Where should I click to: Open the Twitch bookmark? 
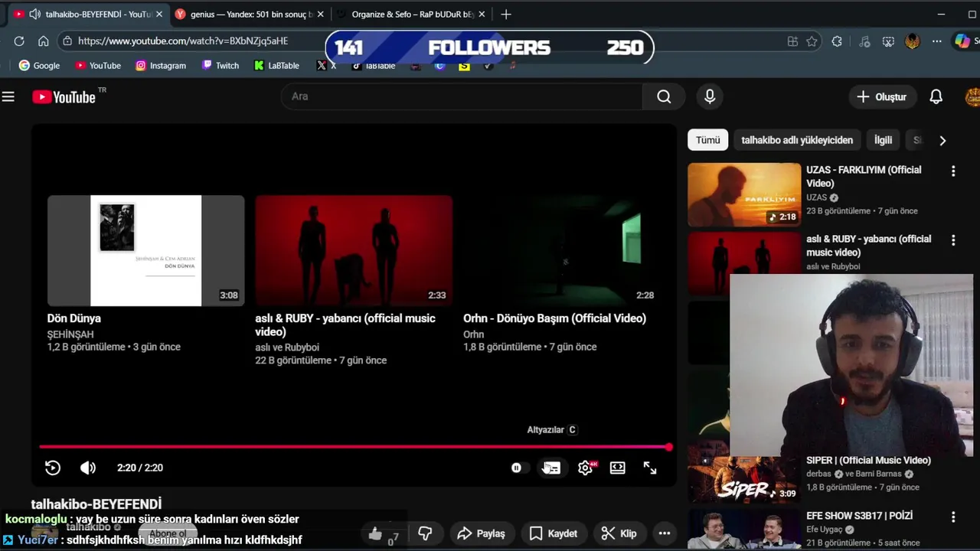220,66
